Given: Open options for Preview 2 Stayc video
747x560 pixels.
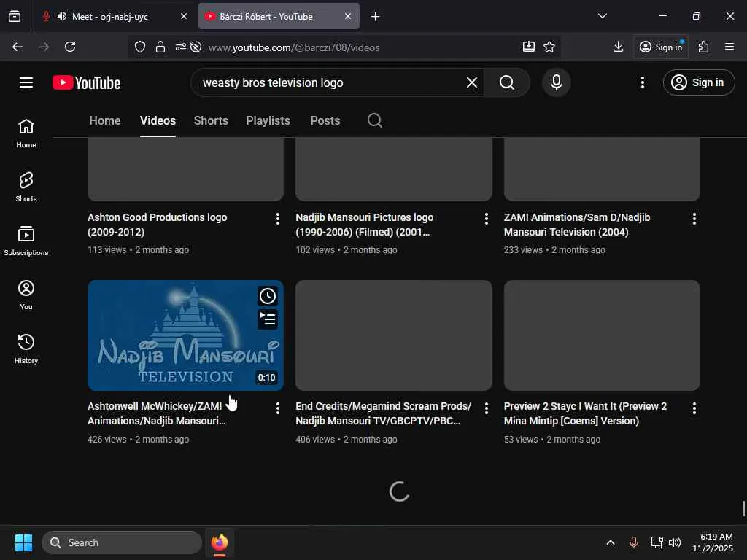Looking at the screenshot, I should click(694, 408).
